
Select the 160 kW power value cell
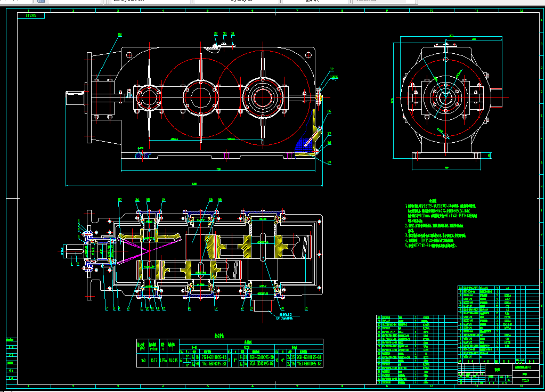(142, 361)
